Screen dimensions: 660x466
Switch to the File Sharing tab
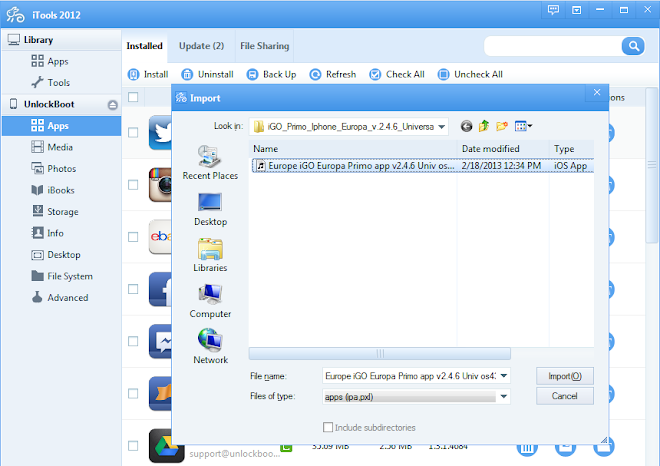click(x=264, y=46)
